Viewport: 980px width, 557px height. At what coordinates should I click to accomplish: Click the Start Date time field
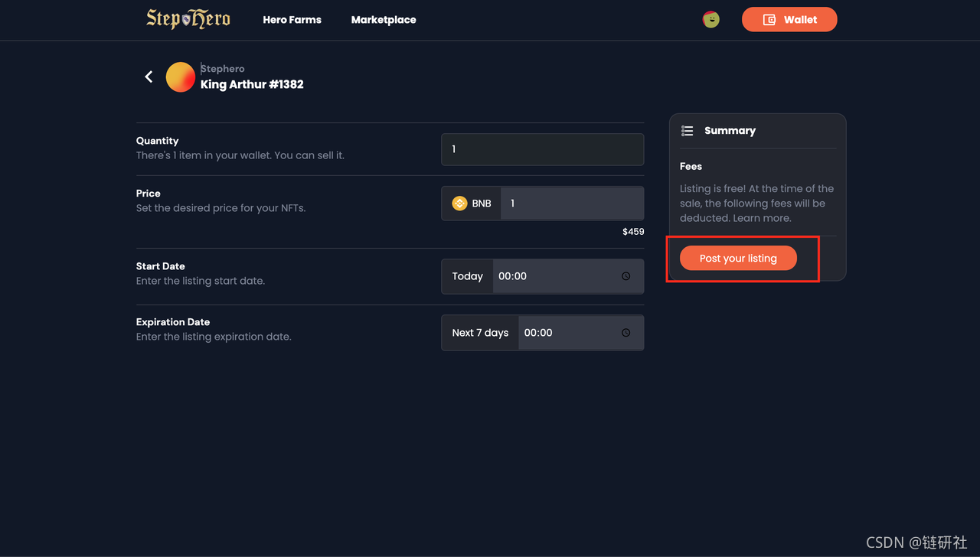coord(567,276)
